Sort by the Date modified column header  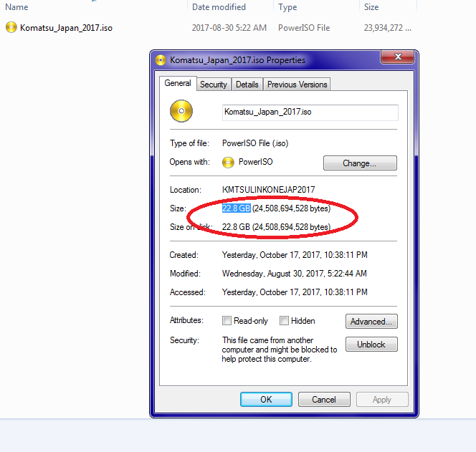[219, 7]
